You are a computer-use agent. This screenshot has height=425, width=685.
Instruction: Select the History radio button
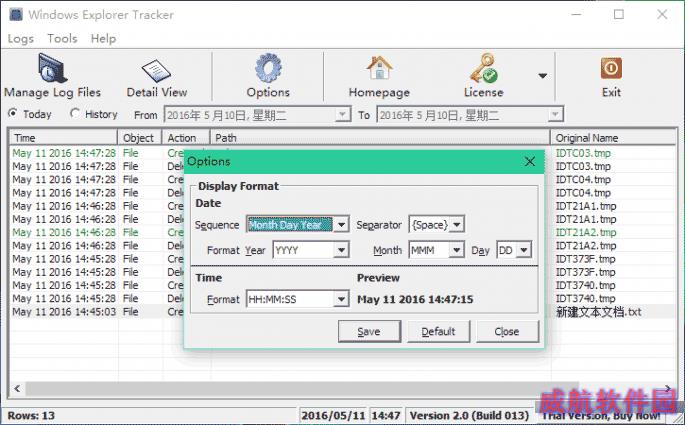point(75,114)
